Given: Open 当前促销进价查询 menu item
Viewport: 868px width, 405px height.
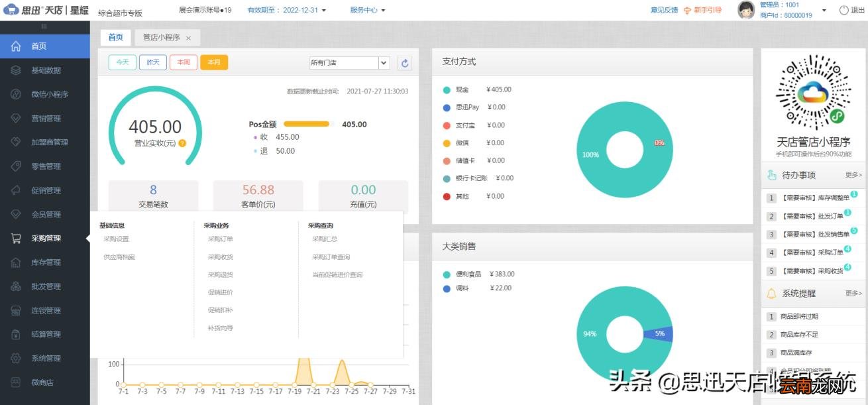Looking at the screenshot, I should (x=337, y=275).
